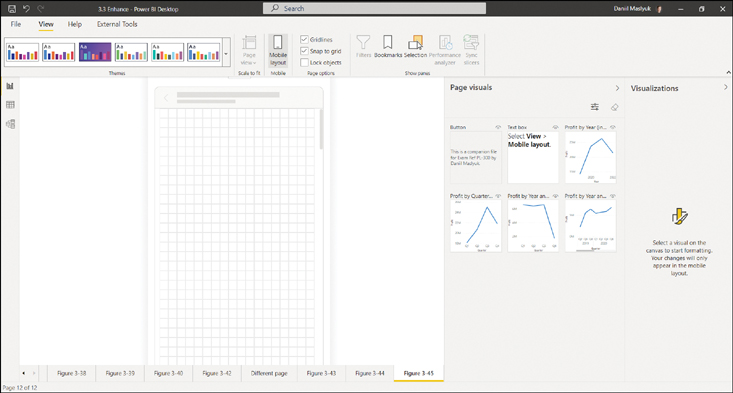Select the View ribbon tab
Viewport: 733px width, 393px height.
click(x=46, y=24)
